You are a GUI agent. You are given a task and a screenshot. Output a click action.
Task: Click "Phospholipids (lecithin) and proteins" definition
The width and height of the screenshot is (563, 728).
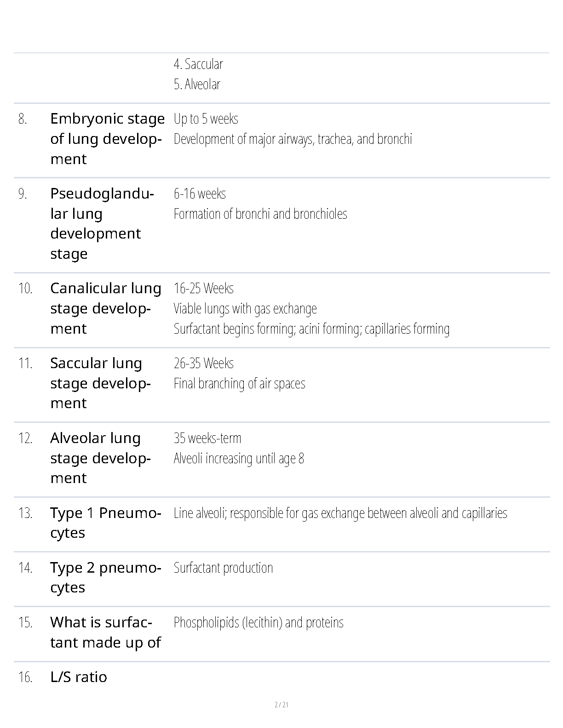(259, 623)
